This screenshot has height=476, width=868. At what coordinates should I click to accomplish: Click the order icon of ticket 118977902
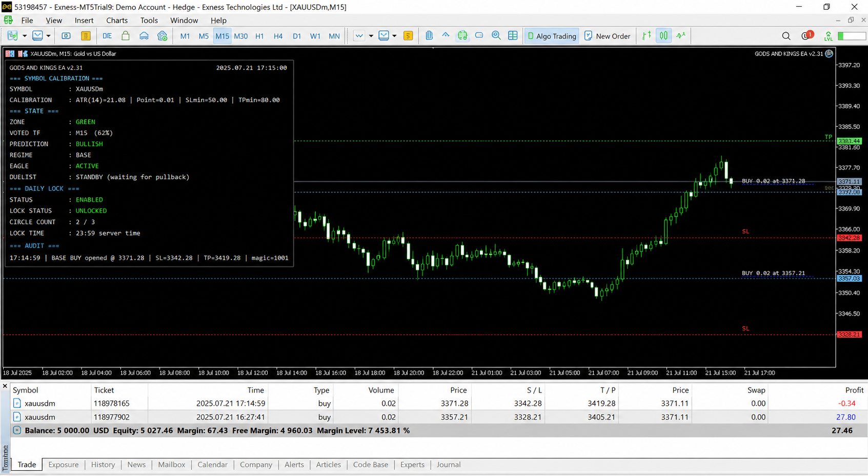point(17,417)
